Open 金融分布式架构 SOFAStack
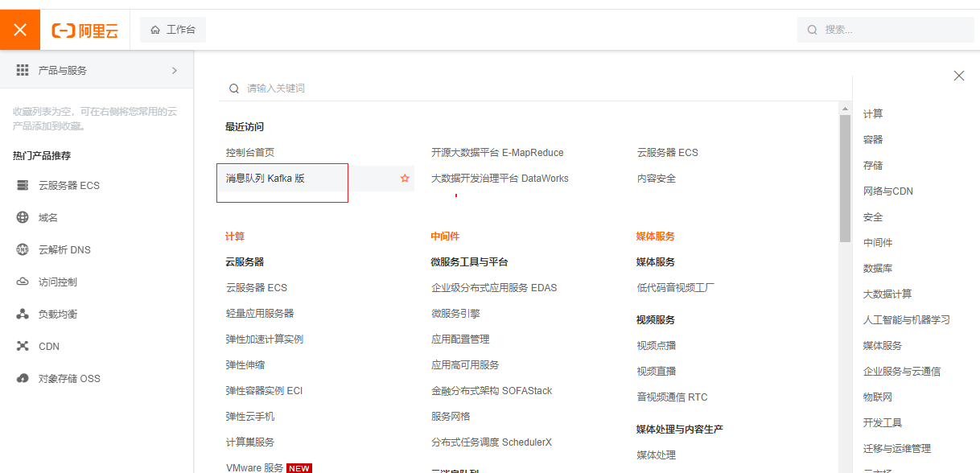Image resolution: width=980 pixels, height=473 pixels. [x=492, y=391]
